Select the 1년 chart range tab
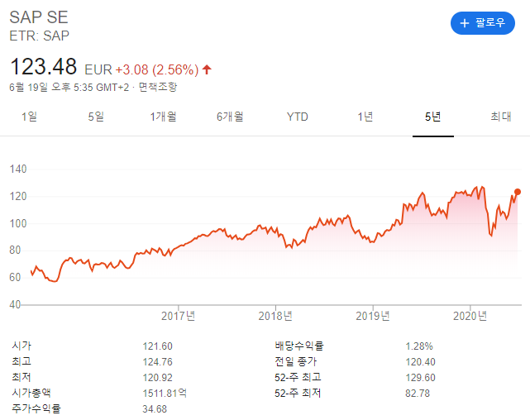 tap(365, 117)
